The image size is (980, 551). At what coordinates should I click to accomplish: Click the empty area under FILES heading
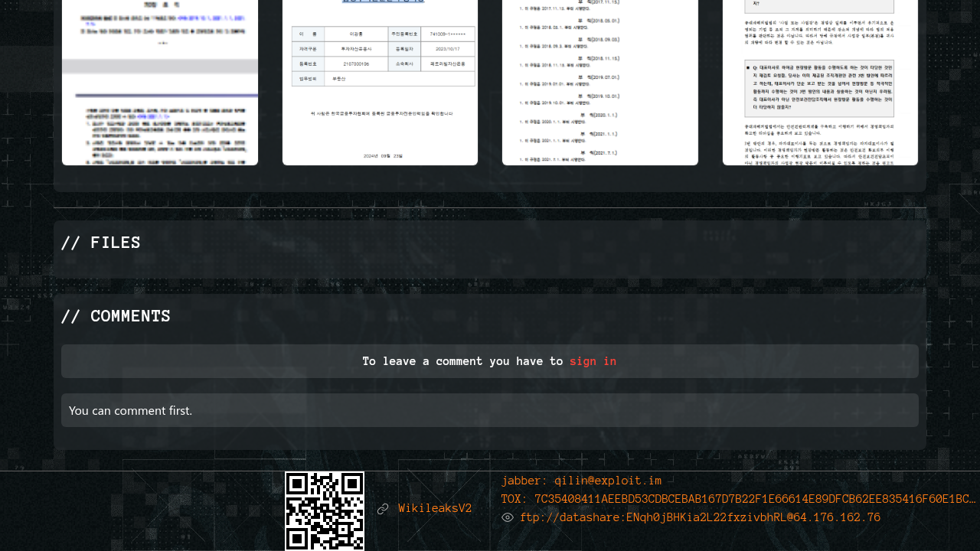point(490,266)
